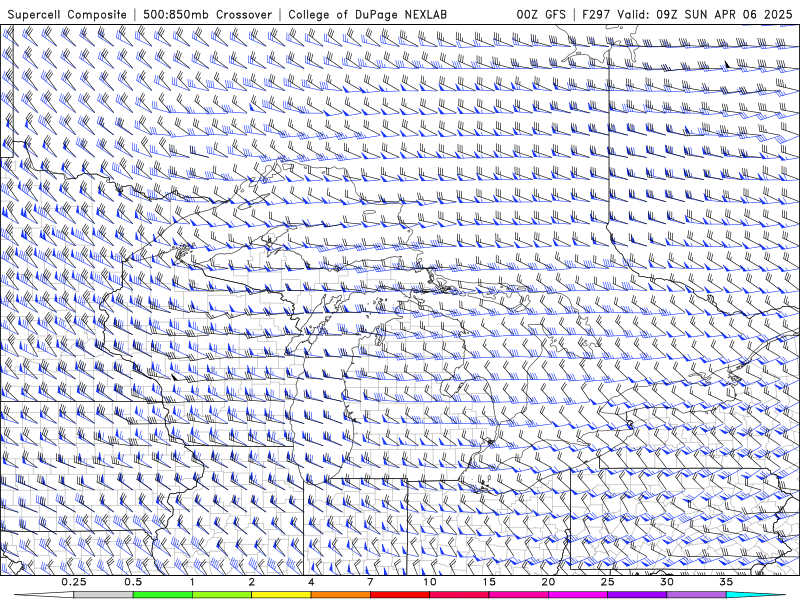This screenshot has width=800, height=600.
Task: Select the yellow color bar segment
Action: pyautogui.click(x=281, y=595)
